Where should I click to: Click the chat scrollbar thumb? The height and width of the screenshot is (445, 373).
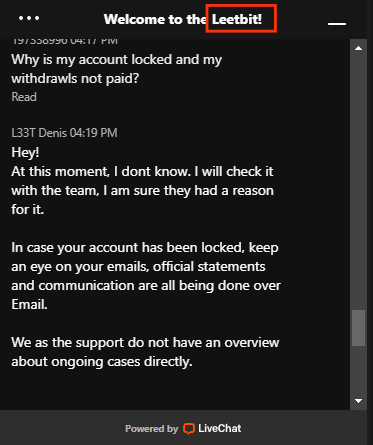[x=358, y=328]
